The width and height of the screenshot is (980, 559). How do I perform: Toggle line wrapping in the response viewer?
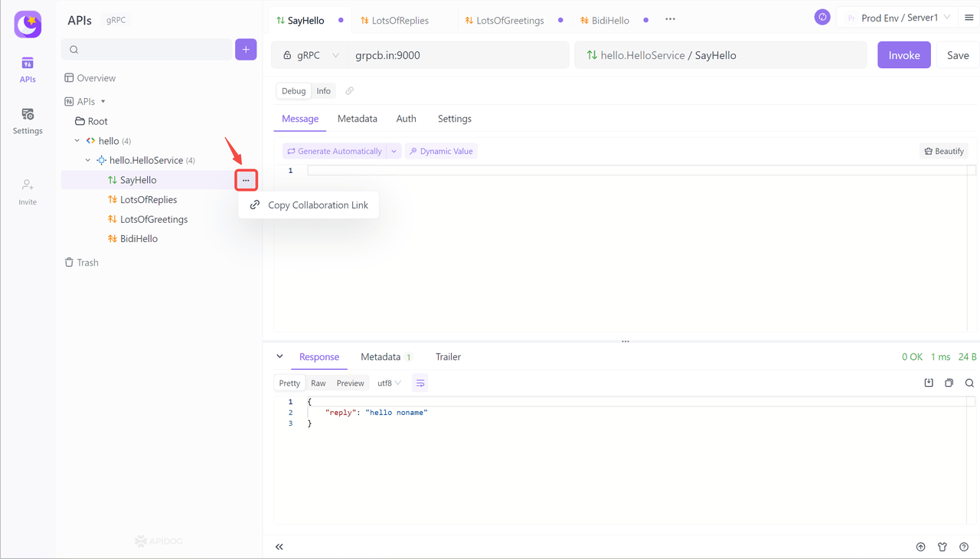[420, 382]
